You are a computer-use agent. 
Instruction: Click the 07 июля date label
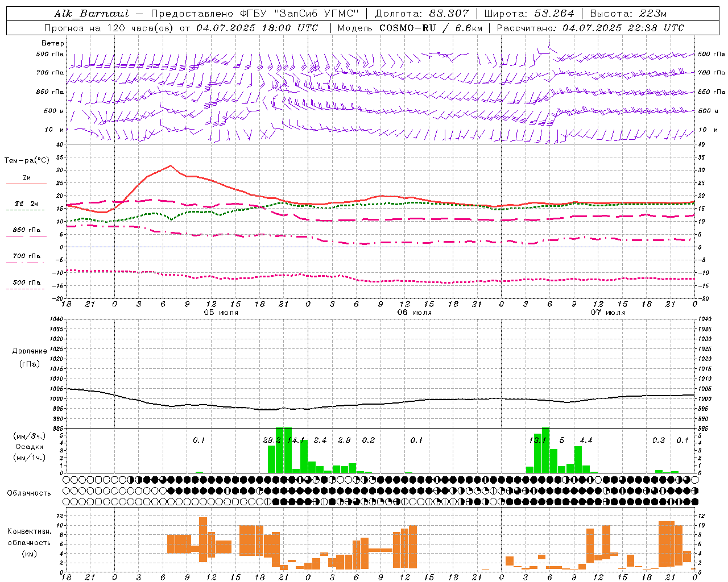pos(608,313)
